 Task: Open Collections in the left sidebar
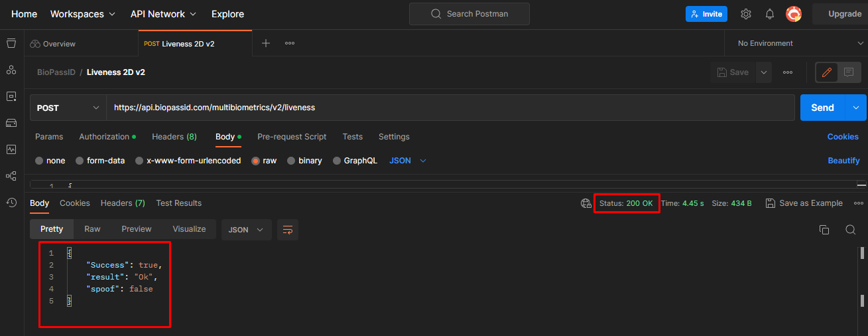[x=11, y=43]
